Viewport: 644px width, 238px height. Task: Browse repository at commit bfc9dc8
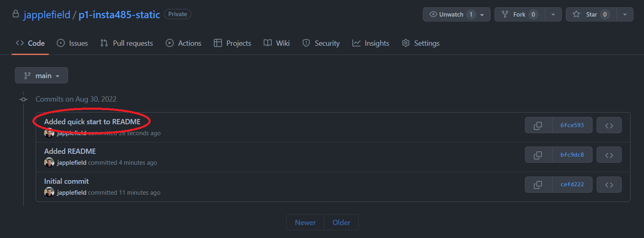click(x=609, y=155)
